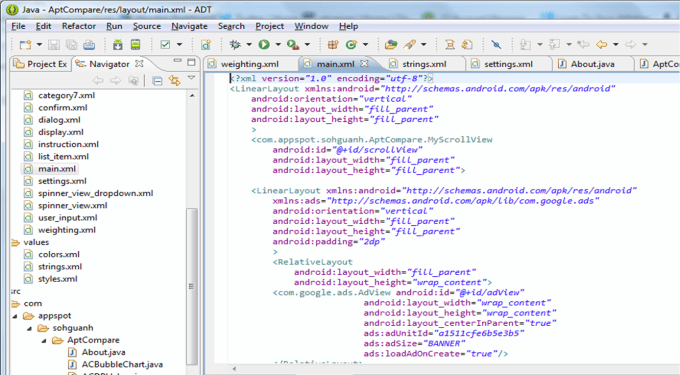Click the Save All icon

tap(71, 45)
